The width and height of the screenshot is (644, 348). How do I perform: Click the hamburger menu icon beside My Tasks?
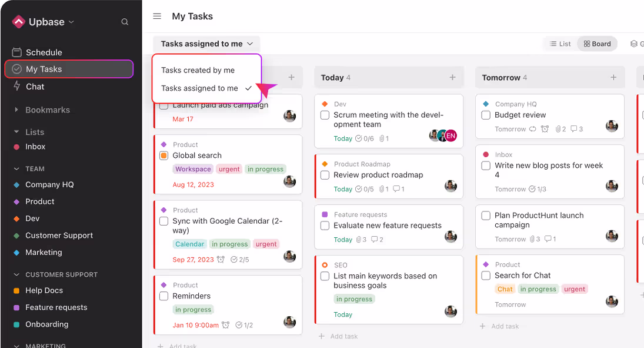157,16
